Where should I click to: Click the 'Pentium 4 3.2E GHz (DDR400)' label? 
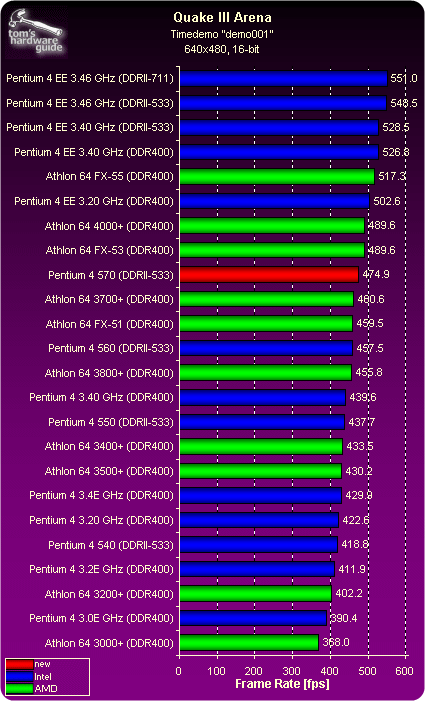[101, 569]
